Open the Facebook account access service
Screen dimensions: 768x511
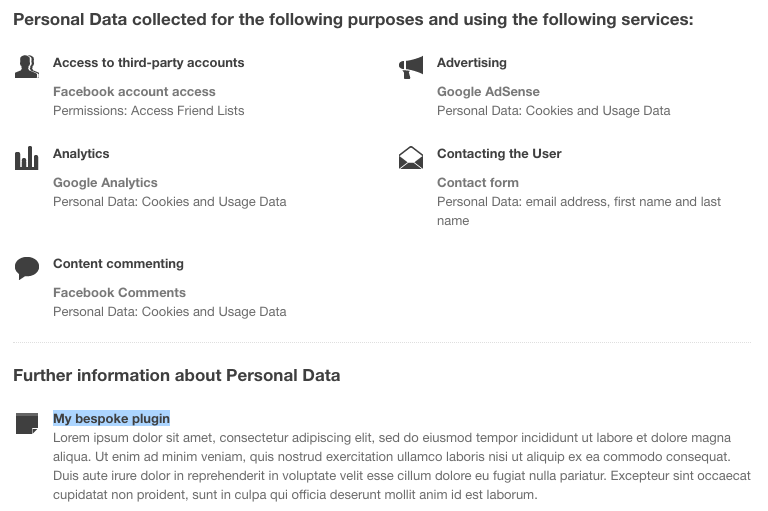point(134,92)
